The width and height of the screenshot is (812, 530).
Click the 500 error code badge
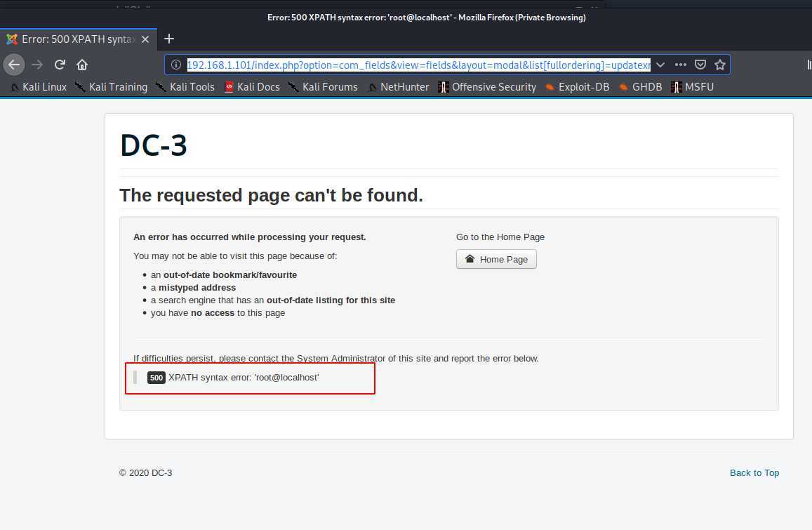pyautogui.click(x=157, y=378)
